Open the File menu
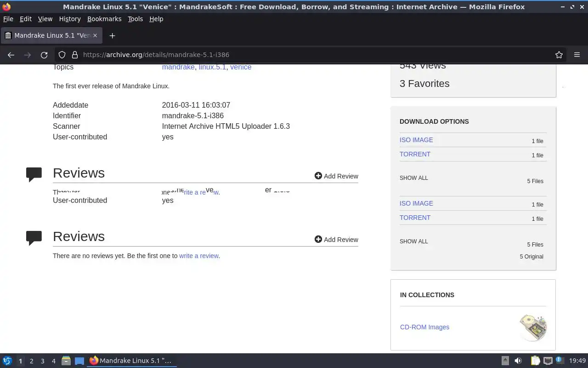 (x=8, y=19)
